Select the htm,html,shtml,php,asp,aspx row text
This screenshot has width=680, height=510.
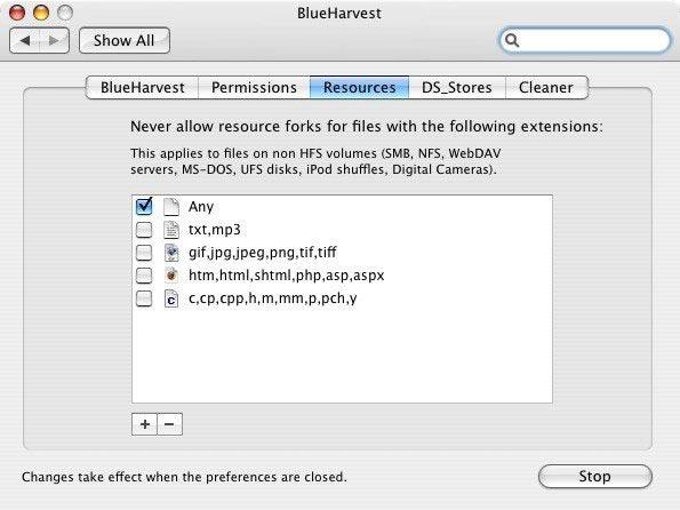point(287,275)
